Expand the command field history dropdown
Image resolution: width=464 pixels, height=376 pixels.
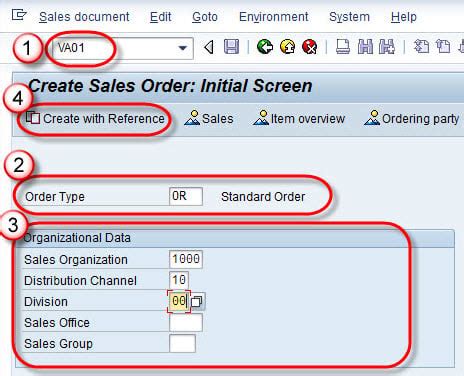(x=183, y=48)
